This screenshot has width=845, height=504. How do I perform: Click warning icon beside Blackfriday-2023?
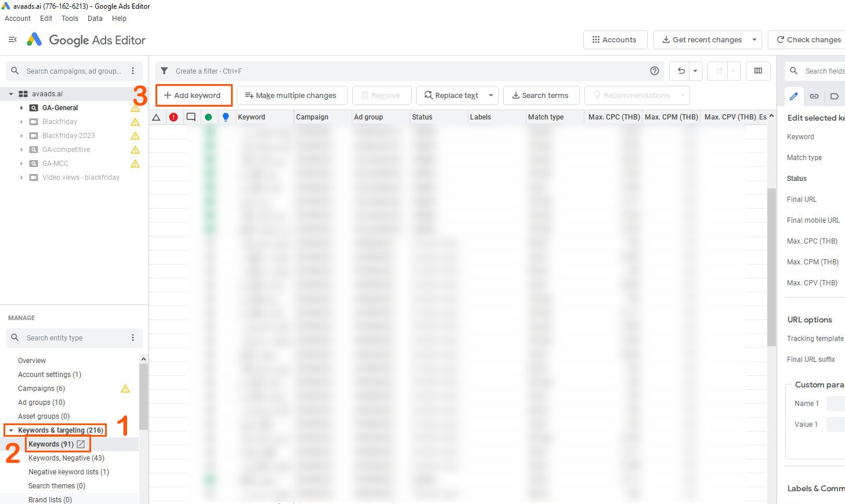click(135, 136)
